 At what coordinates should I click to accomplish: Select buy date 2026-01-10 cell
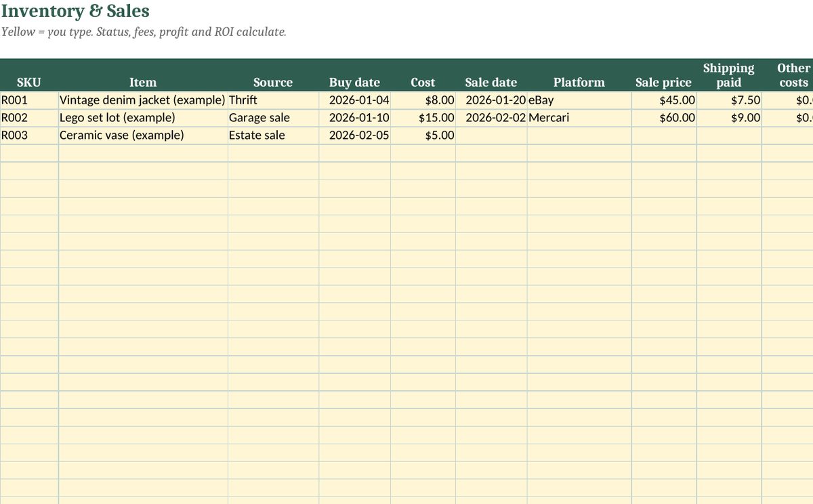coord(354,118)
